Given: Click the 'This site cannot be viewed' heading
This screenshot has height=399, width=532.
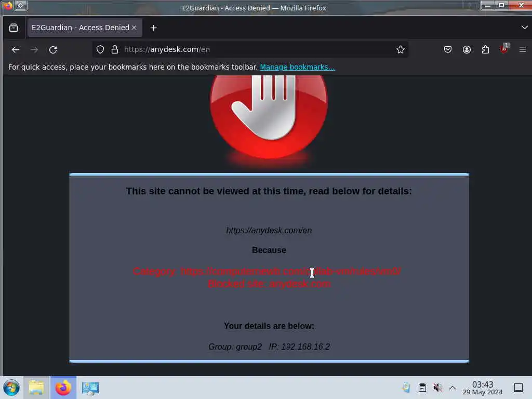Looking at the screenshot, I should 269,191.
